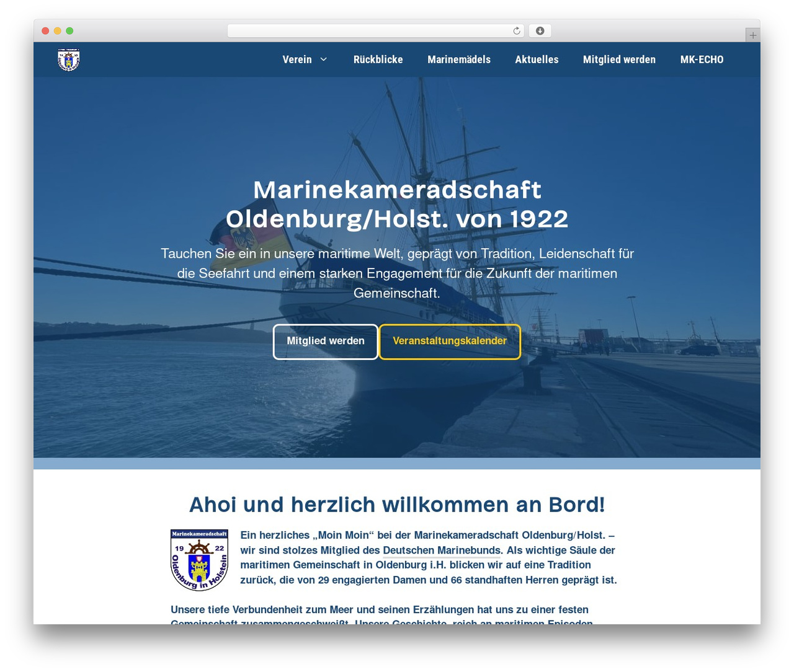Click the white Mitglied werden hero button
Viewport: 794px width, 672px height.
[326, 342]
